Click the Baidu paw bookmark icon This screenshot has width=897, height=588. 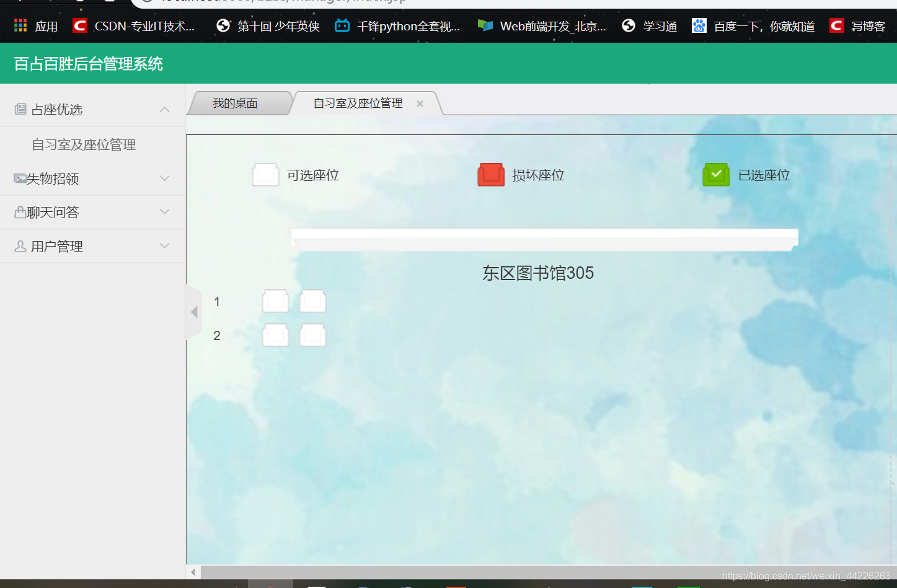[x=699, y=25]
